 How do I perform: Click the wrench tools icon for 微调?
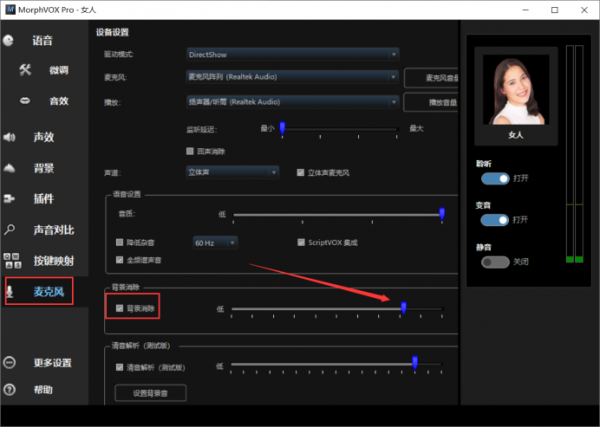point(25,70)
